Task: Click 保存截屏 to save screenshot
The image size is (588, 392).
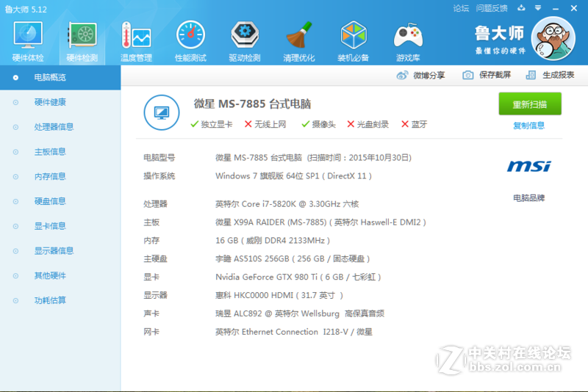Action: [487, 75]
